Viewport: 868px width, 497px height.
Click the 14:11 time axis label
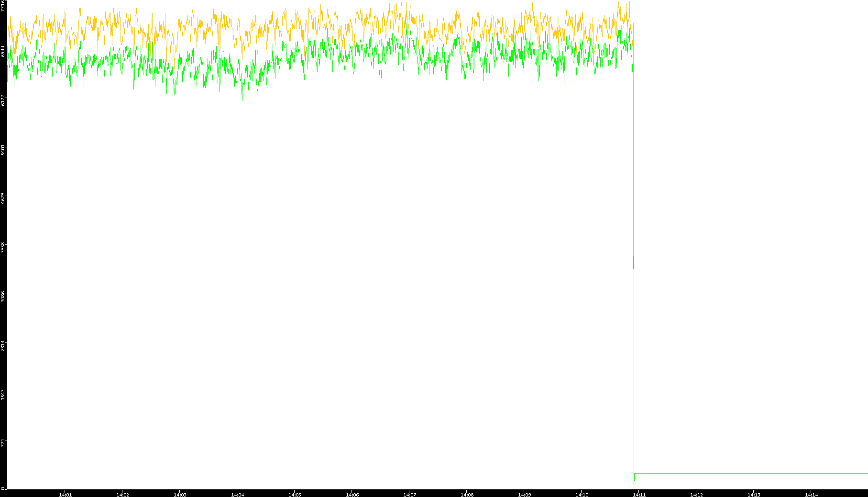[x=639, y=495]
